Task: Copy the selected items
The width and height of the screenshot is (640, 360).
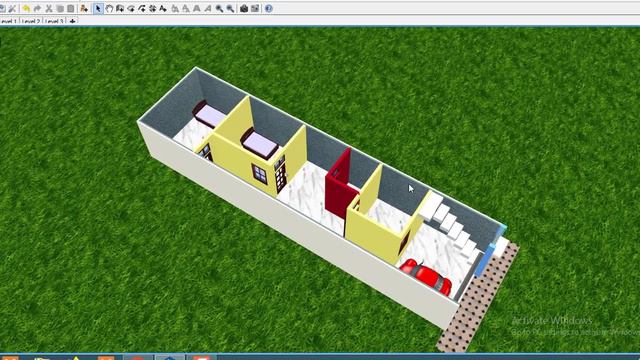Action: point(60,8)
